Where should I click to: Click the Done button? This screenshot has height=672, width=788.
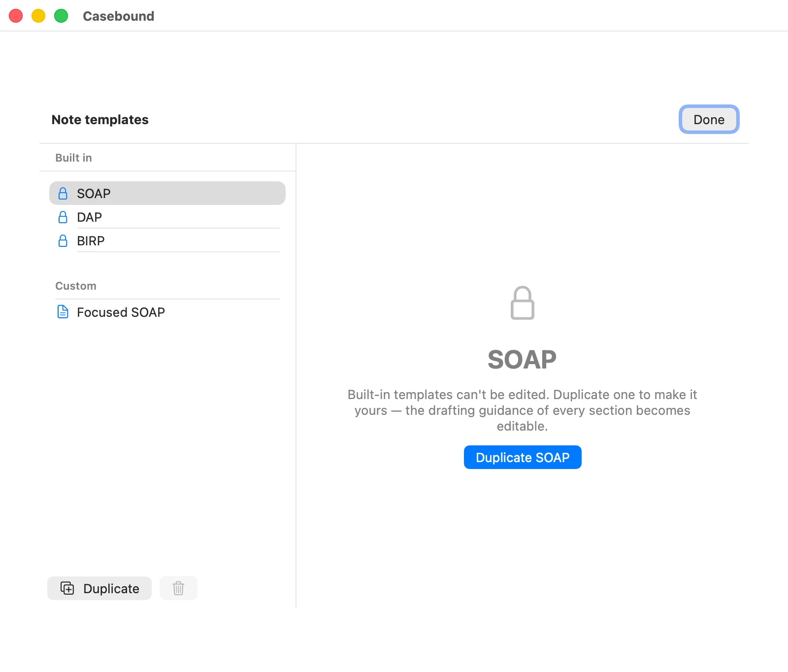pos(709,119)
